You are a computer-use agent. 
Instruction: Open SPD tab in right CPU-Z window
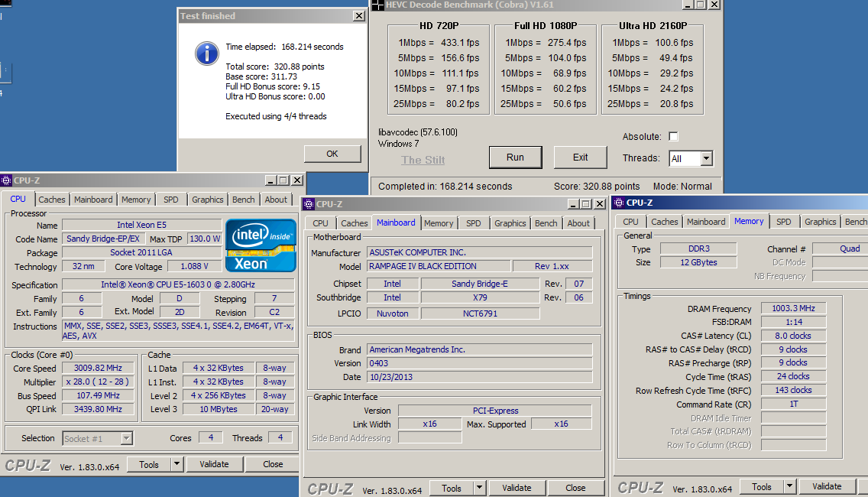pos(784,222)
